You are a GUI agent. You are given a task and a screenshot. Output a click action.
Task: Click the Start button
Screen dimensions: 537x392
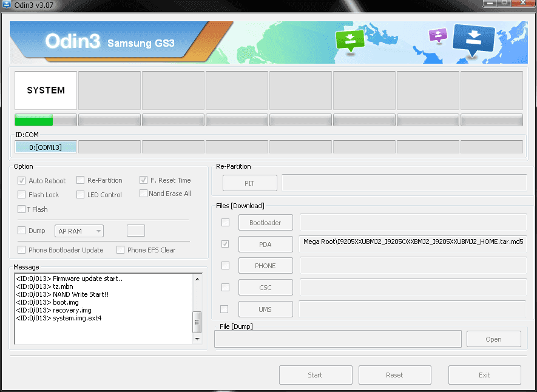[x=316, y=375]
